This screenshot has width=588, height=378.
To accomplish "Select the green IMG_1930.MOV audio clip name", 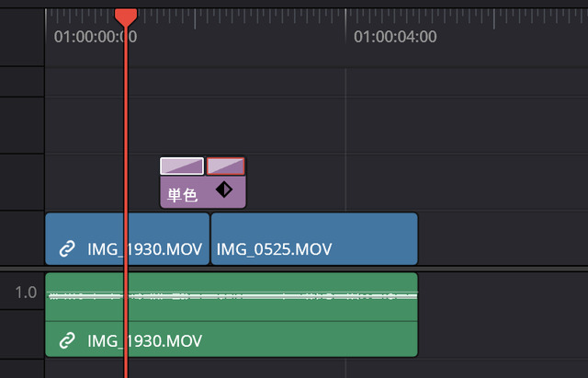I will point(145,341).
